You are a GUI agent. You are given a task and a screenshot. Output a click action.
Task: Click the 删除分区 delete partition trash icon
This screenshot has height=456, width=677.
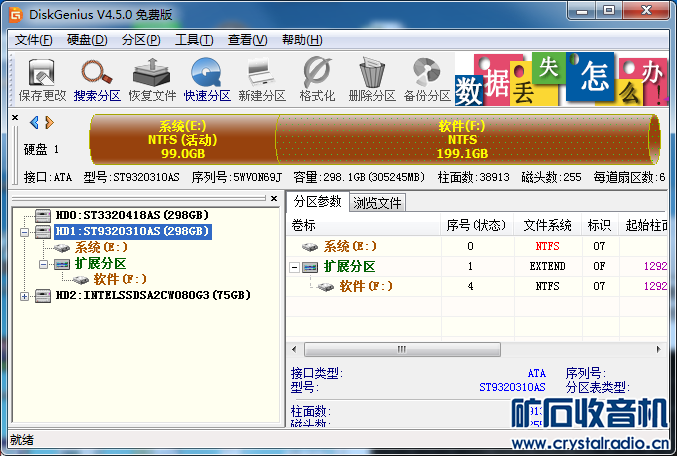point(372,72)
